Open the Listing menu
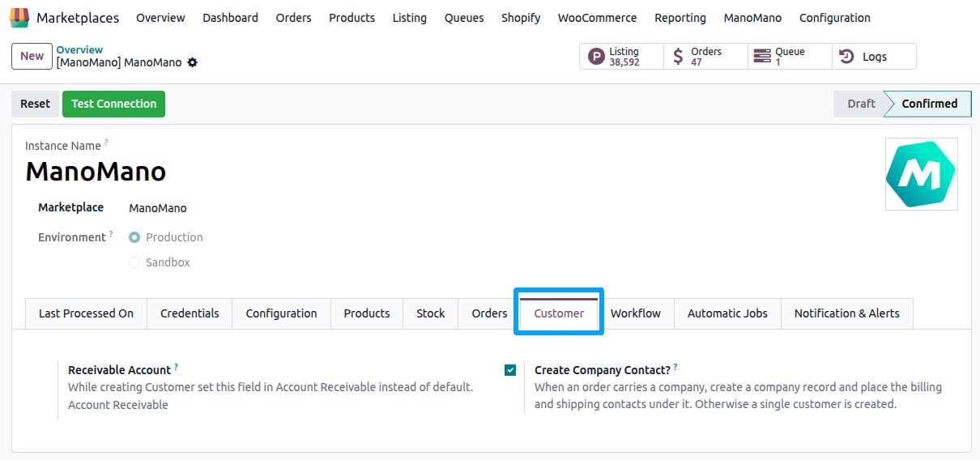 409,18
